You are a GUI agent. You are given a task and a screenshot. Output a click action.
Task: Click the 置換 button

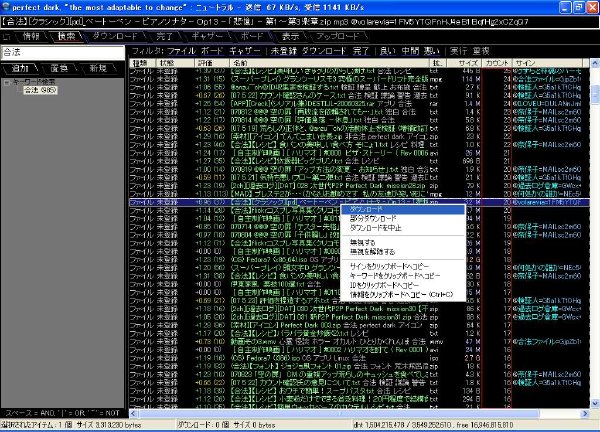pos(59,68)
